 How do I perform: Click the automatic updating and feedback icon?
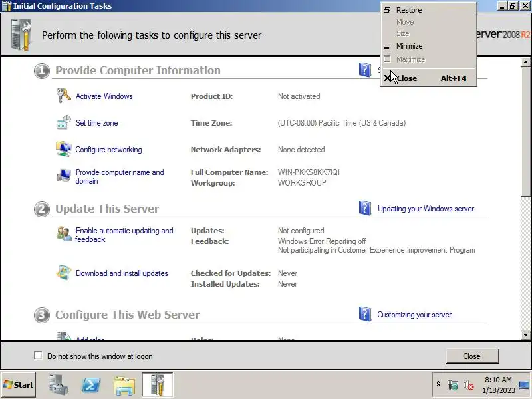point(63,234)
